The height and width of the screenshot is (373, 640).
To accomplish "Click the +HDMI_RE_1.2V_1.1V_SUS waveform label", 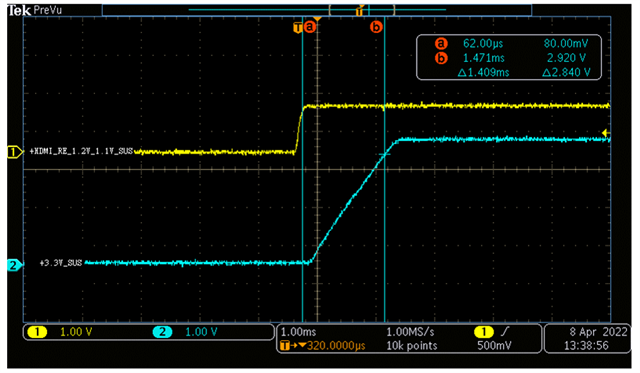I will pyautogui.click(x=81, y=151).
